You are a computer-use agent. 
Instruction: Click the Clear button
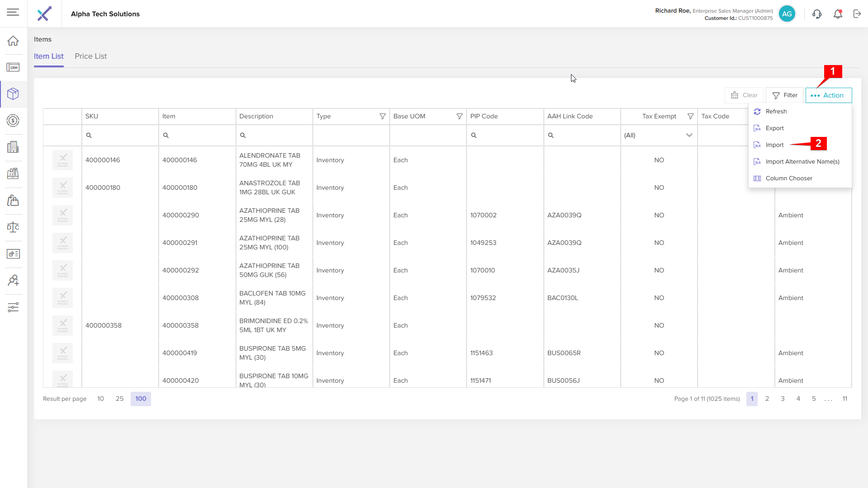point(744,95)
